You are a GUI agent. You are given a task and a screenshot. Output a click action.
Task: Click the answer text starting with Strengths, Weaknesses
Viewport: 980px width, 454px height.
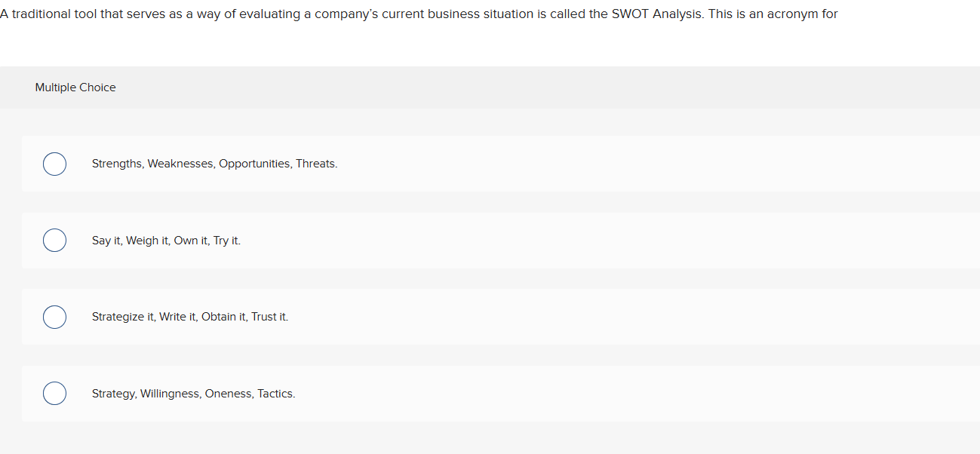214,164
